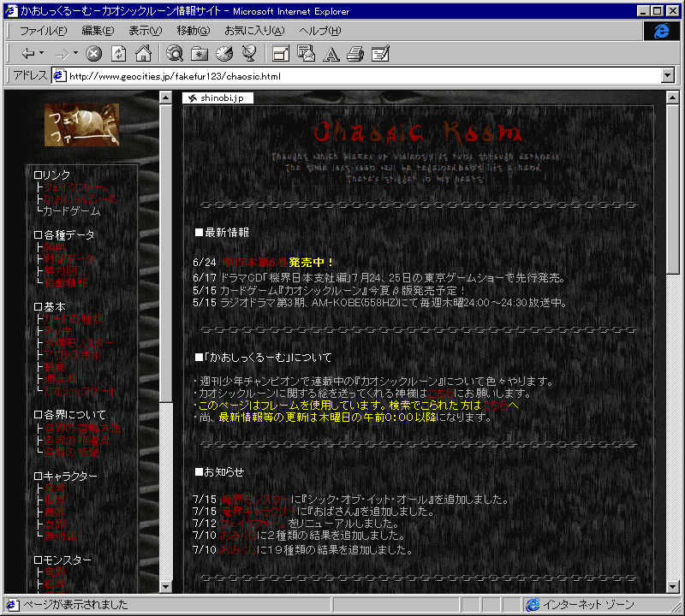The height and width of the screenshot is (616, 685).
Task: Toggle the Fullscreen toolbar icon
Action: point(281,54)
